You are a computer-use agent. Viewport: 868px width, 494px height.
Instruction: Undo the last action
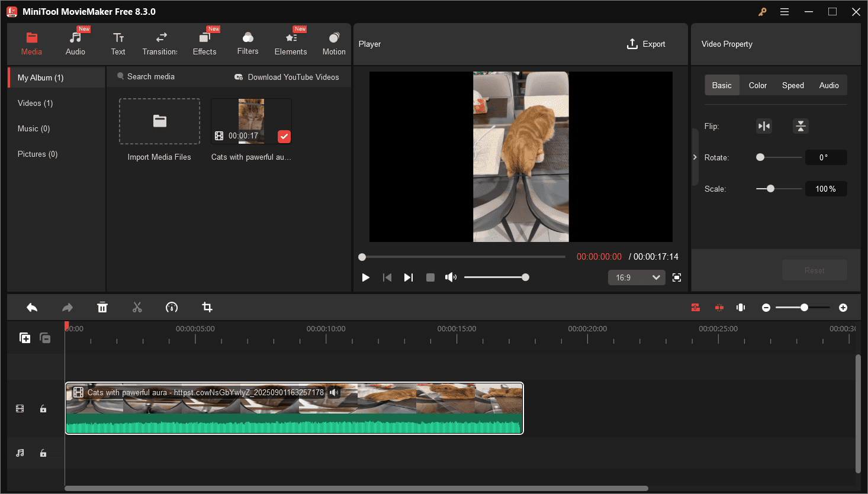pyautogui.click(x=32, y=307)
